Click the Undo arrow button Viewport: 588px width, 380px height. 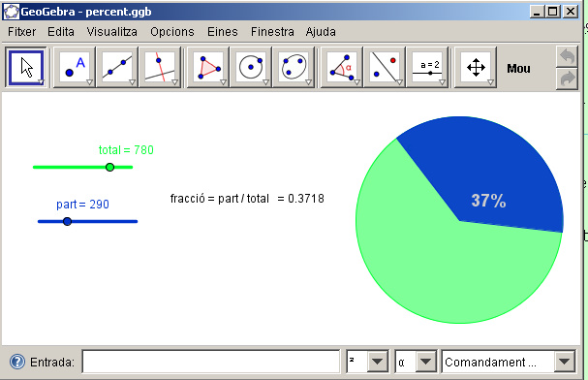(567, 57)
